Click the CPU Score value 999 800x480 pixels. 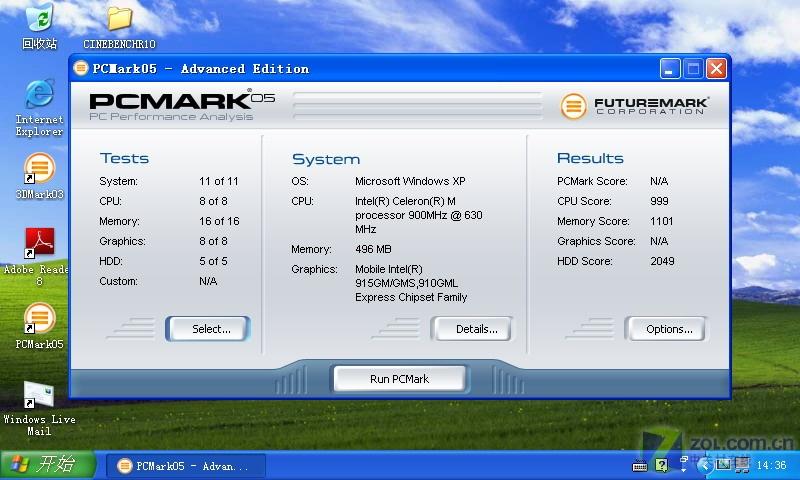point(659,201)
